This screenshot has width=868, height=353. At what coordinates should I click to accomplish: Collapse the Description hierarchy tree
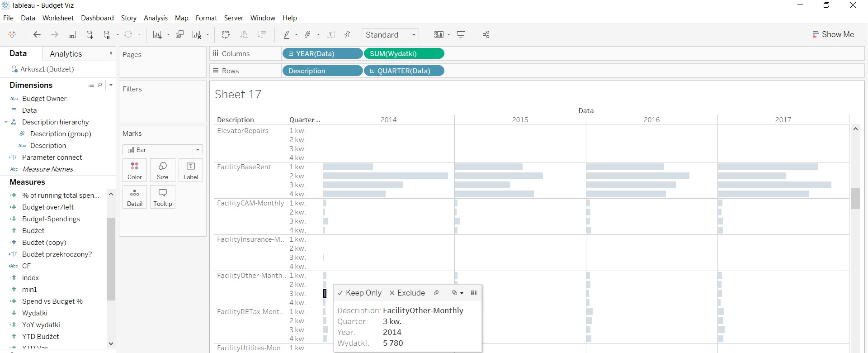click(x=6, y=122)
